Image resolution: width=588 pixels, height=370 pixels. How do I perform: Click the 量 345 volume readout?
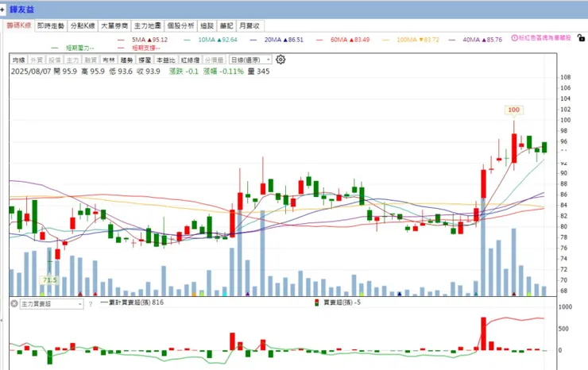coord(259,71)
